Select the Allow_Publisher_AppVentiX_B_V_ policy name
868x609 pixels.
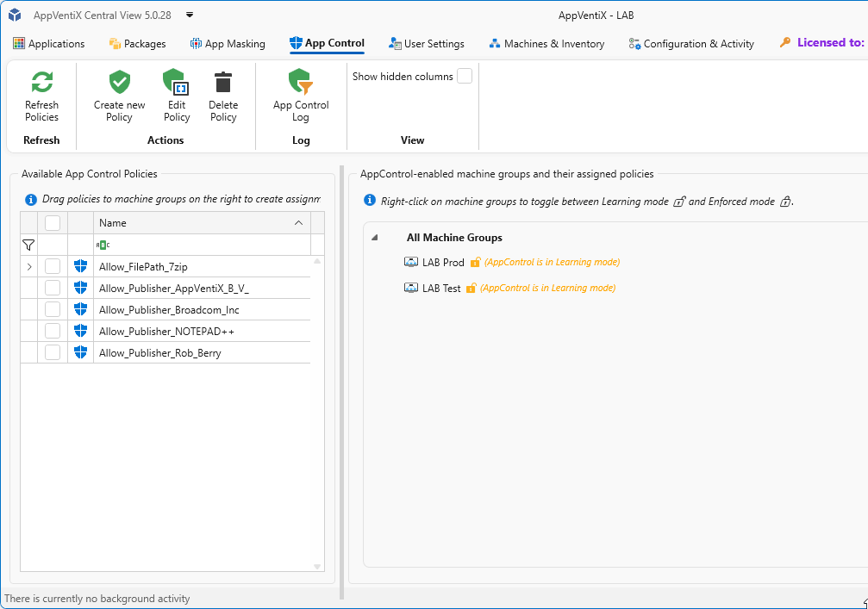(x=174, y=289)
